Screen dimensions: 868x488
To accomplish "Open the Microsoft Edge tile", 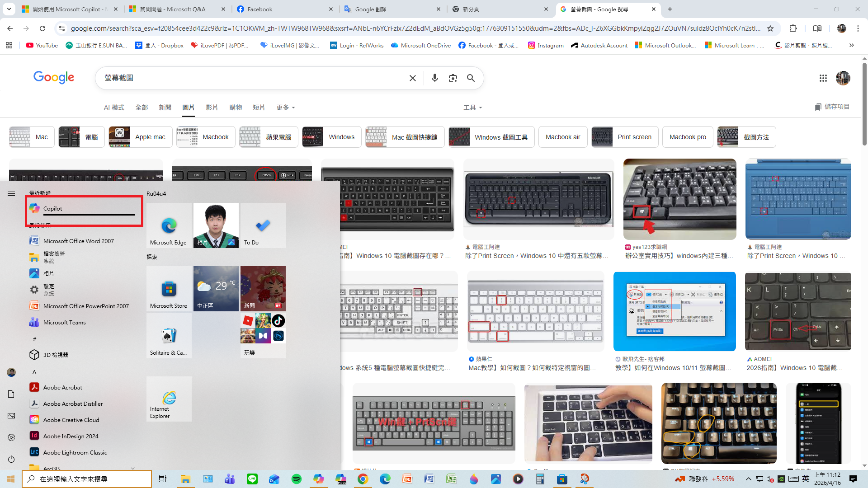I will pos(169,225).
